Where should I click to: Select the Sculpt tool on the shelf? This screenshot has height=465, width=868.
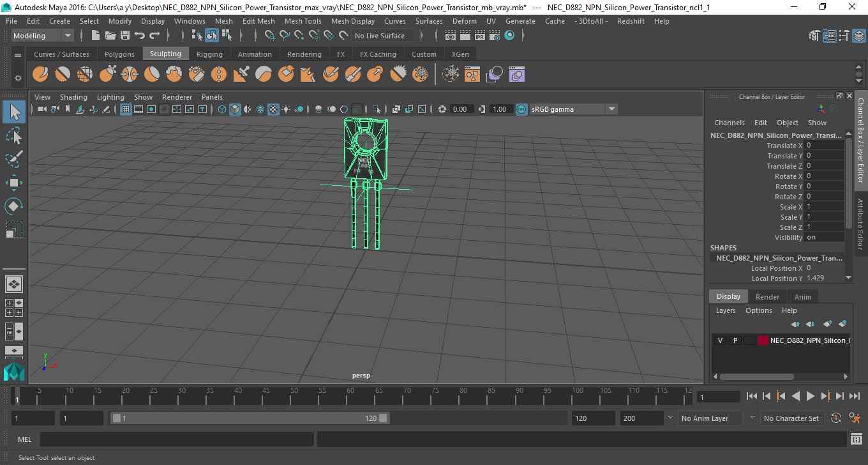[x=40, y=75]
